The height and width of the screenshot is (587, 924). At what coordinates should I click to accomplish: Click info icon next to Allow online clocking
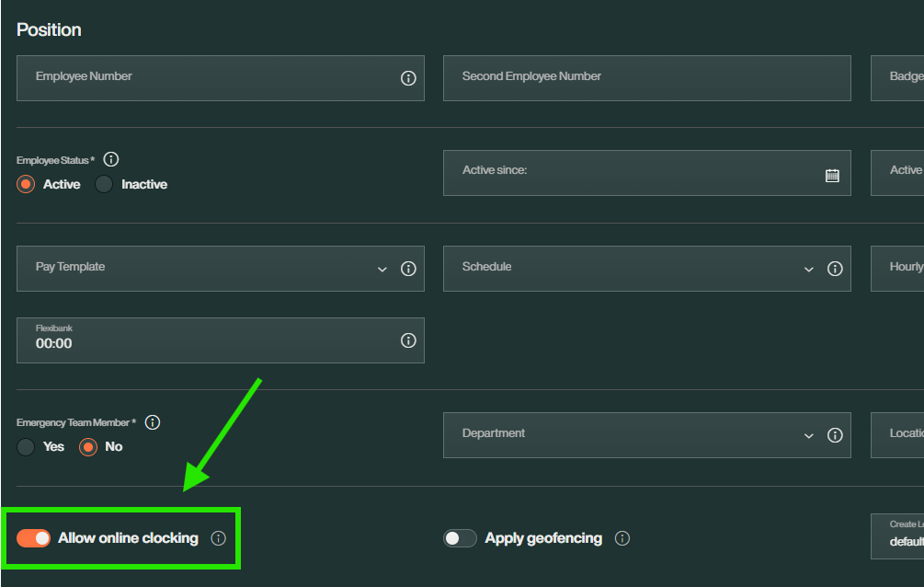[x=218, y=538]
